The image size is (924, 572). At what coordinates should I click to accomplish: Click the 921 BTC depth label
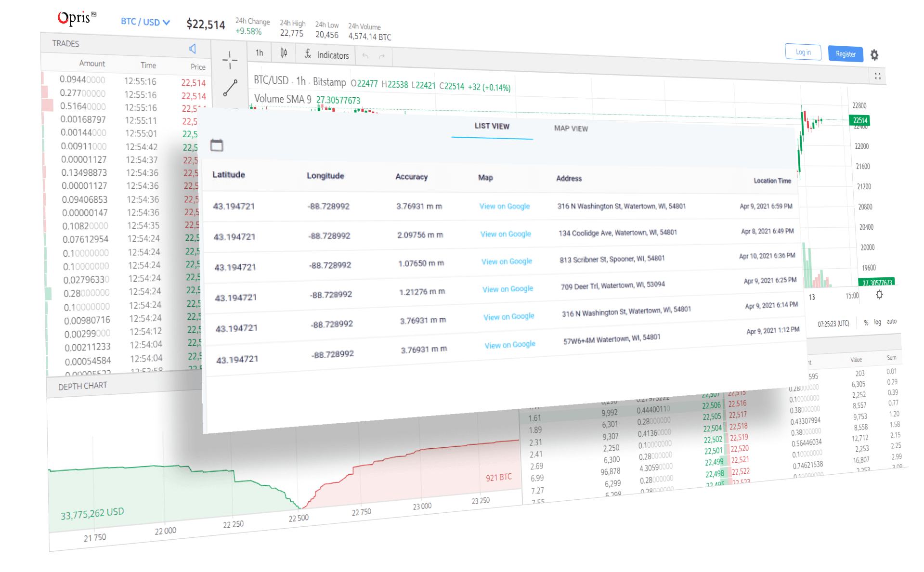pyautogui.click(x=498, y=477)
